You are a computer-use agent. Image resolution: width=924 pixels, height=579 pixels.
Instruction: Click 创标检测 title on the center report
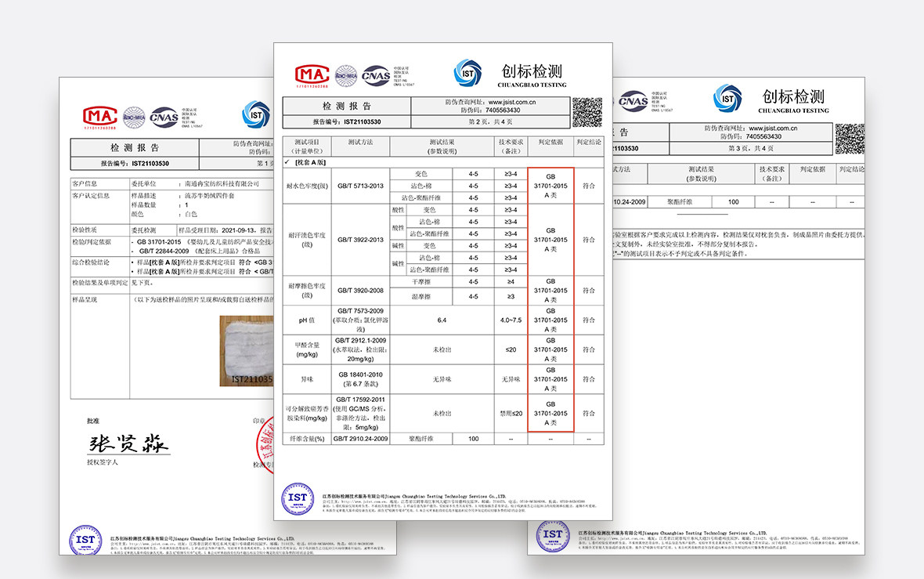(x=532, y=71)
